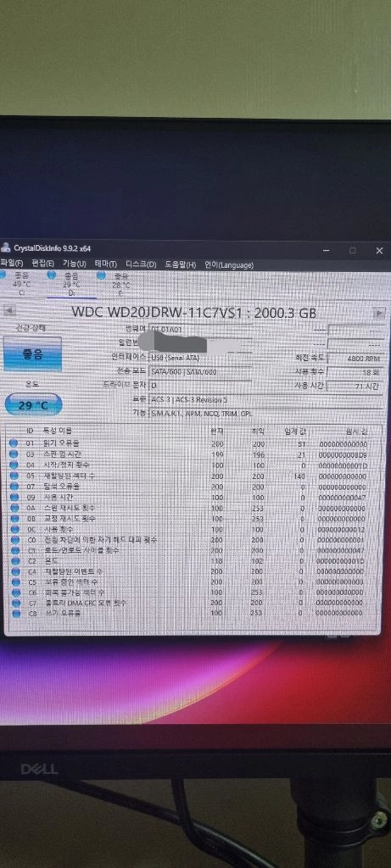Click the standard field ACS-3 Revision 5
The width and height of the screenshot is (391, 868).
point(265,398)
